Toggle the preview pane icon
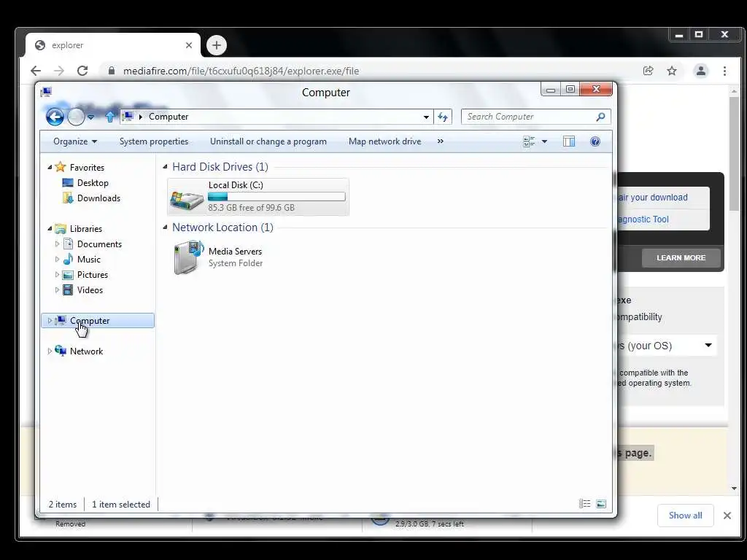Image resolution: width=747 pixels, height=560 pixels. 569,141
